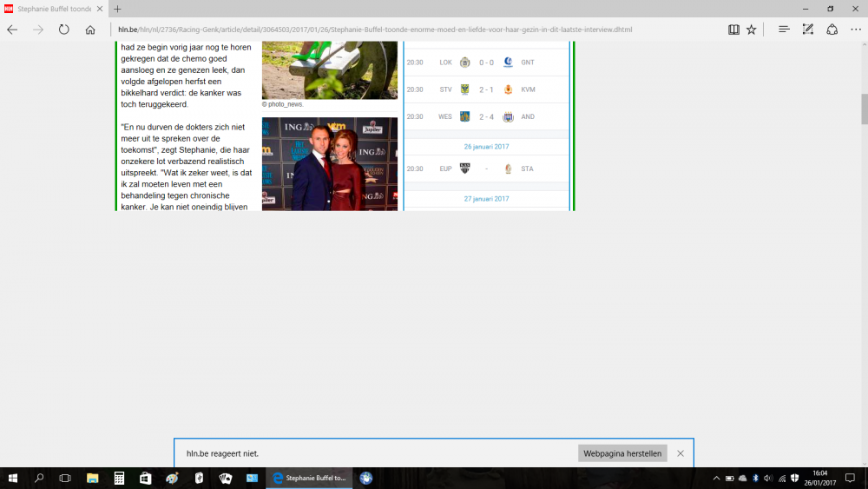Show hidden system tray icons chevron
This screenshot has height=489, width=868.
point(716,478)
